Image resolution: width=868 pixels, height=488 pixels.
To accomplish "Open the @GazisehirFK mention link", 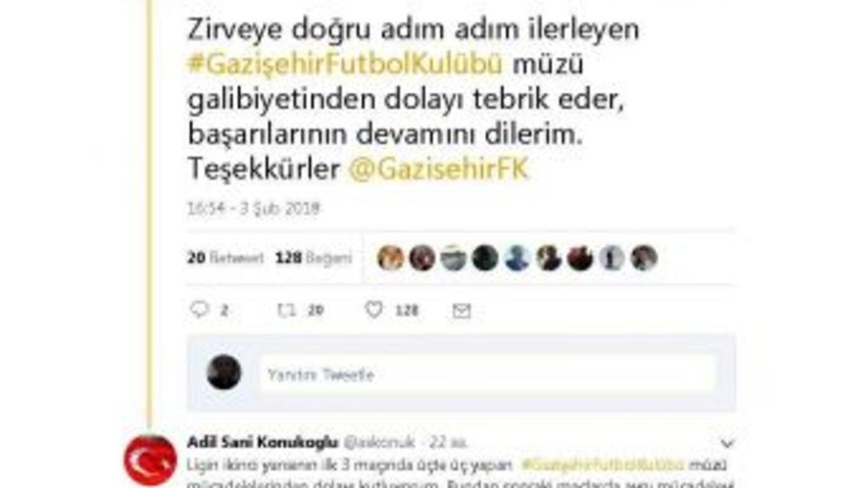I will tap(439, 169).
